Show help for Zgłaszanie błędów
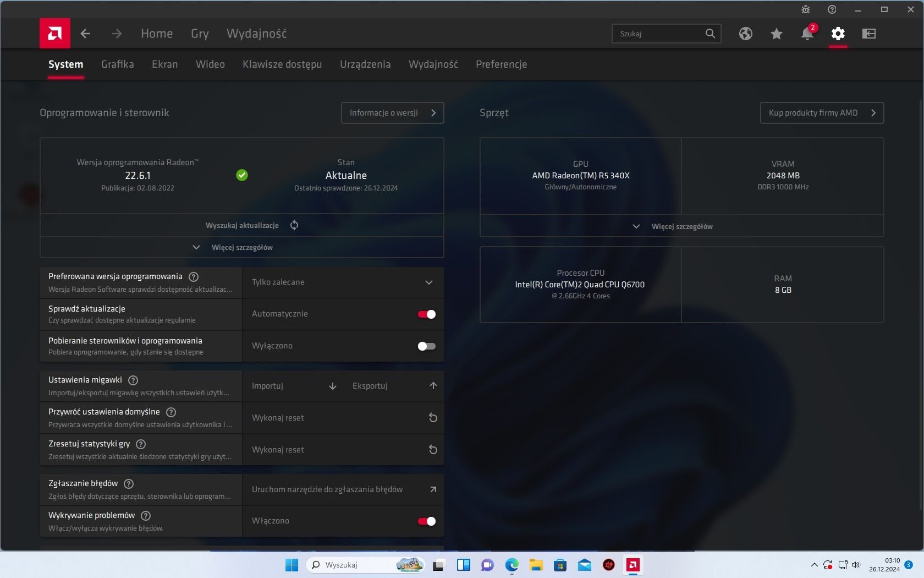The width and height of the screenshot is (924, 578). pos(129,484)
